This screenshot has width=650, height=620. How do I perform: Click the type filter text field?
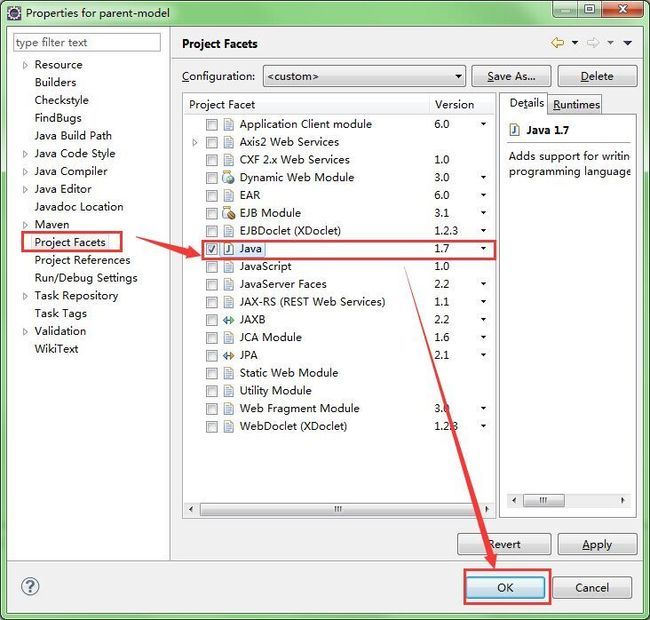87,42
